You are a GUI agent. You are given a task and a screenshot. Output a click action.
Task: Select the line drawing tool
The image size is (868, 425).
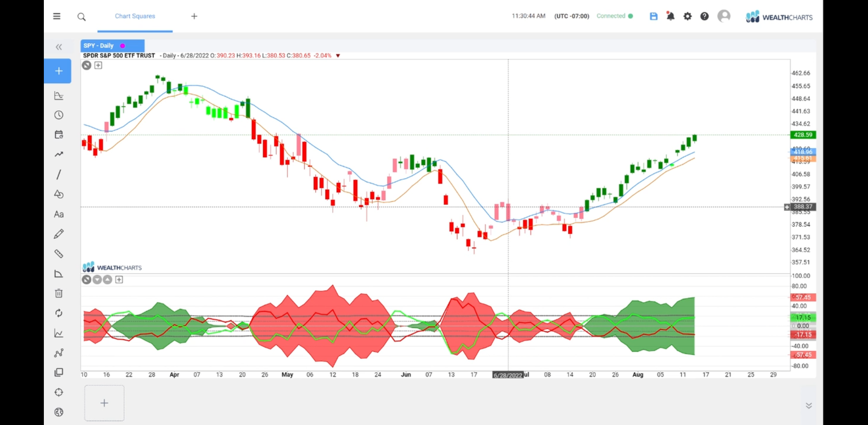coord(59,175)
